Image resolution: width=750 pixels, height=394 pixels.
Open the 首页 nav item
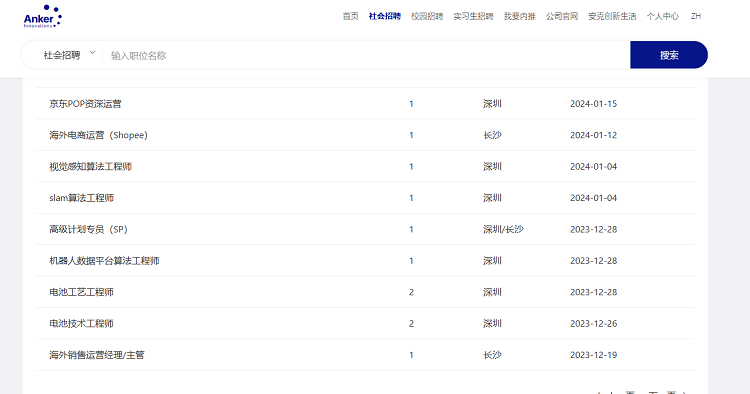[351, 16]
